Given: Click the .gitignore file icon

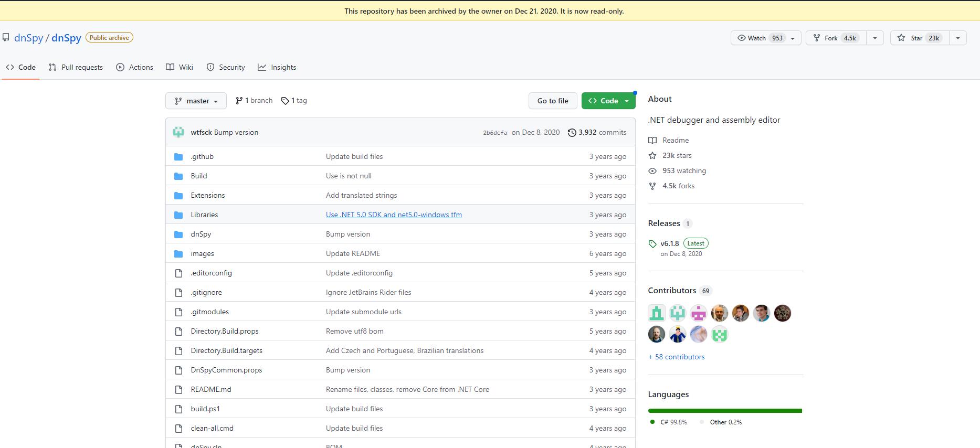Looking at the screenshot, I should pyautogui.click(x=178, y=293).
